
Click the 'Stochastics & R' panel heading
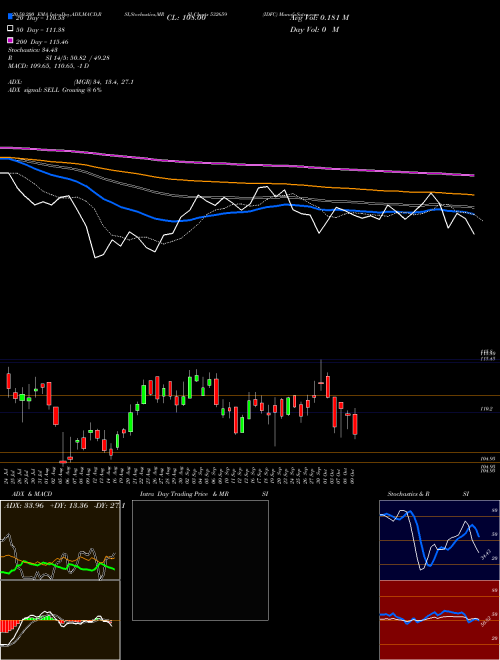click(409, 494)
